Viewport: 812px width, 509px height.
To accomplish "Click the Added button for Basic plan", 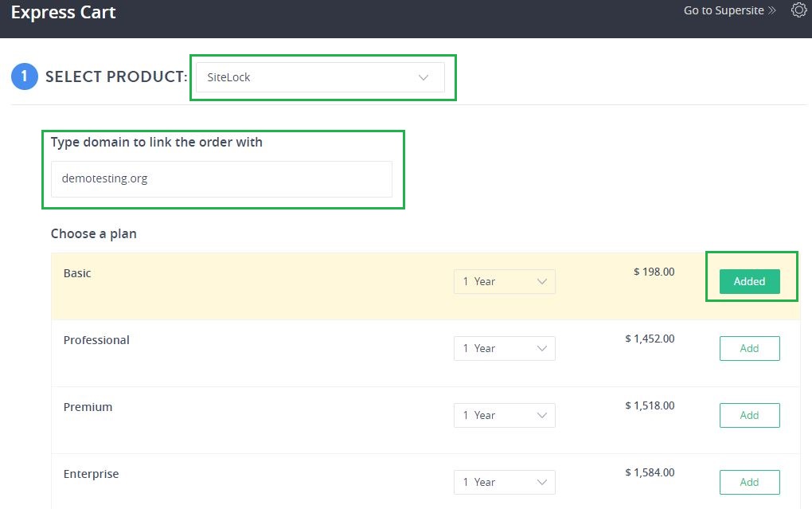I will click(x=749, y=281).
